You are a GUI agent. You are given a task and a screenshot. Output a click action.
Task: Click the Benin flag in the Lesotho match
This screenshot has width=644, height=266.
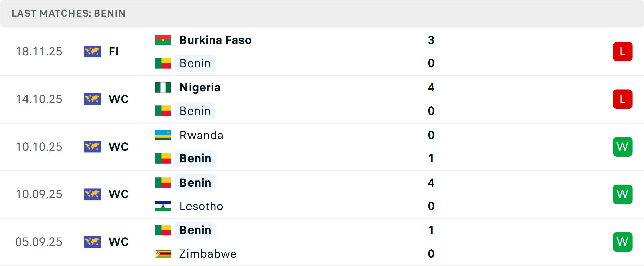163,183
